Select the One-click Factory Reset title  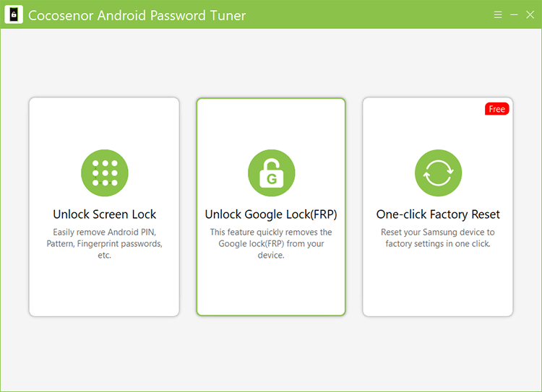click(x=438, y=214)
